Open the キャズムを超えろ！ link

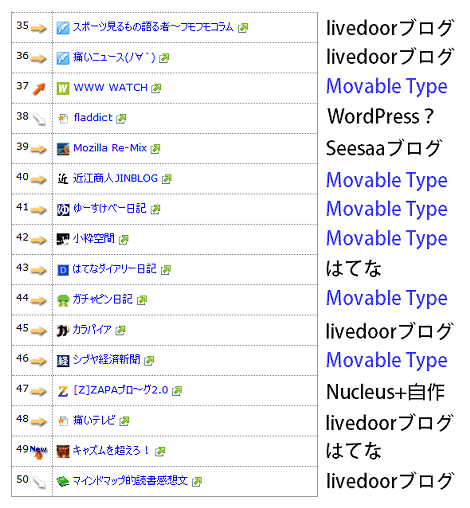point(112,451)
